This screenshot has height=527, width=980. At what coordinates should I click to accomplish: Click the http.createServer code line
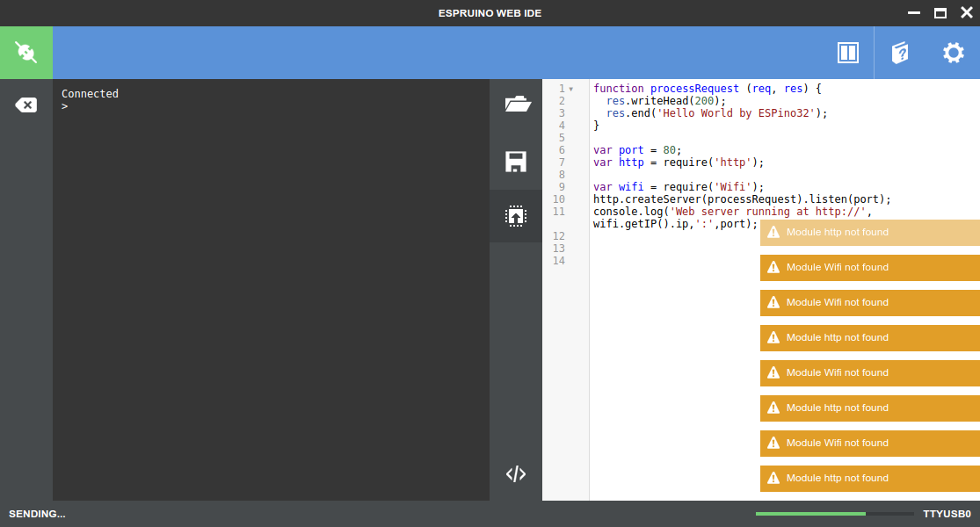(742, 199)
